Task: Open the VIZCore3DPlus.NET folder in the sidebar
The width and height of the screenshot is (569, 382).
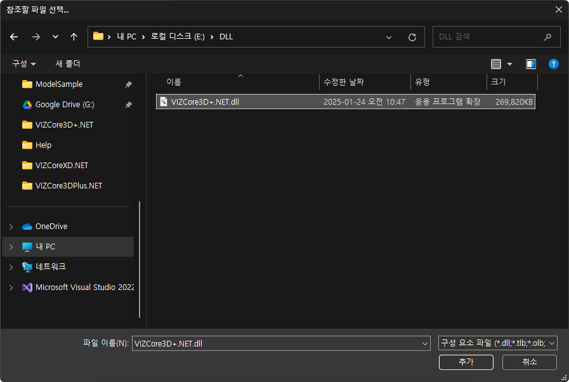Action: pos(68,186)
